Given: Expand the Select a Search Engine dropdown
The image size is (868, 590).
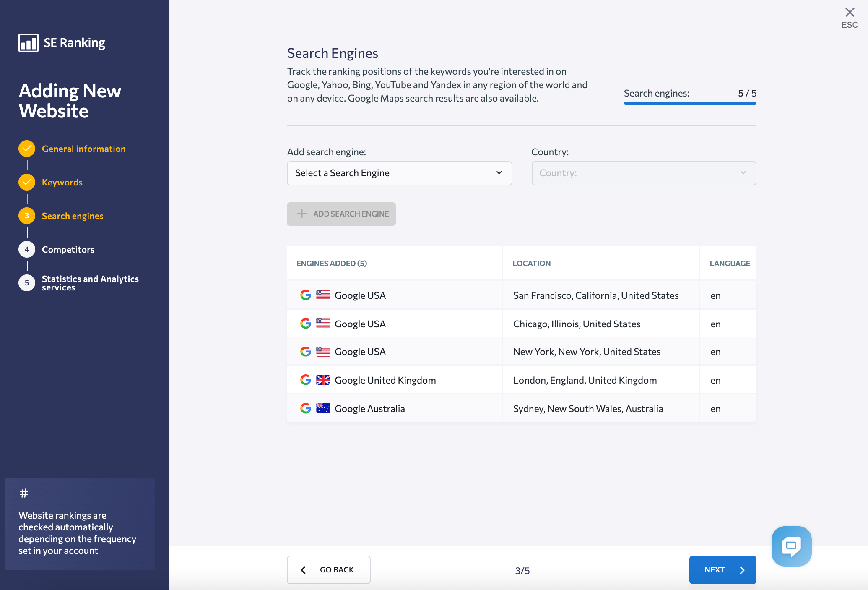Looking at the screenshot, I should pos(400,172).
